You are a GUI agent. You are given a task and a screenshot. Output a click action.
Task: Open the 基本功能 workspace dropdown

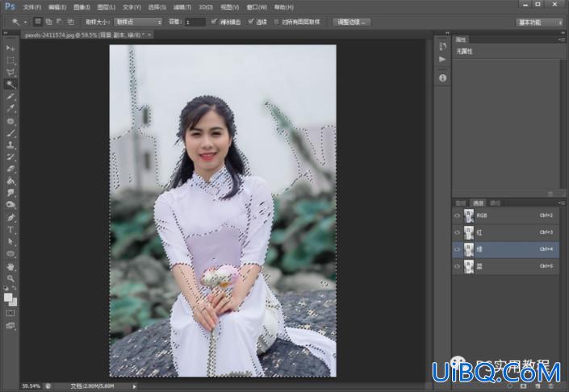coord(539,23)
